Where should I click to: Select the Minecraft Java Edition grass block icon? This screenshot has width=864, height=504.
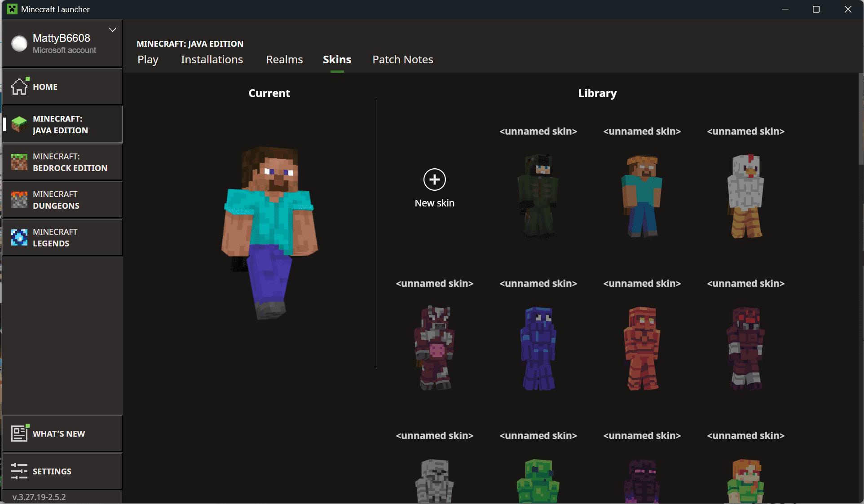click(19, 124)
